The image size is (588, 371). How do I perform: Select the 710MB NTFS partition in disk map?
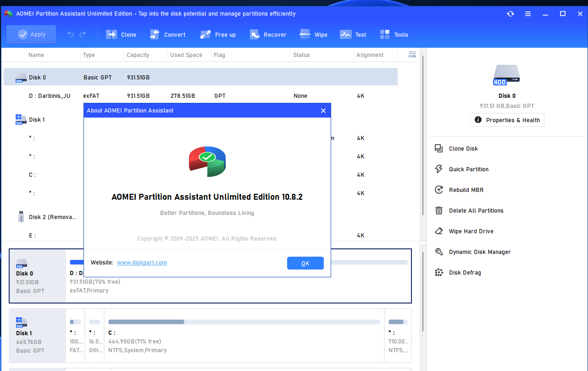tap(398, 336)
